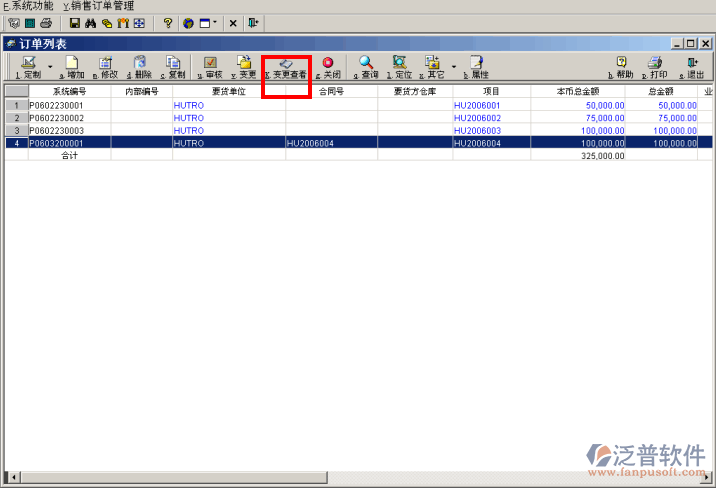Click the 本币总金额 column header

coord(578,91)
